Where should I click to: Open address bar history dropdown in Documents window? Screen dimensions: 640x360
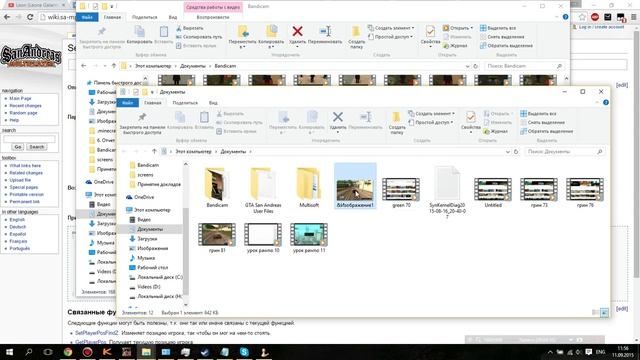pos(508,152)
